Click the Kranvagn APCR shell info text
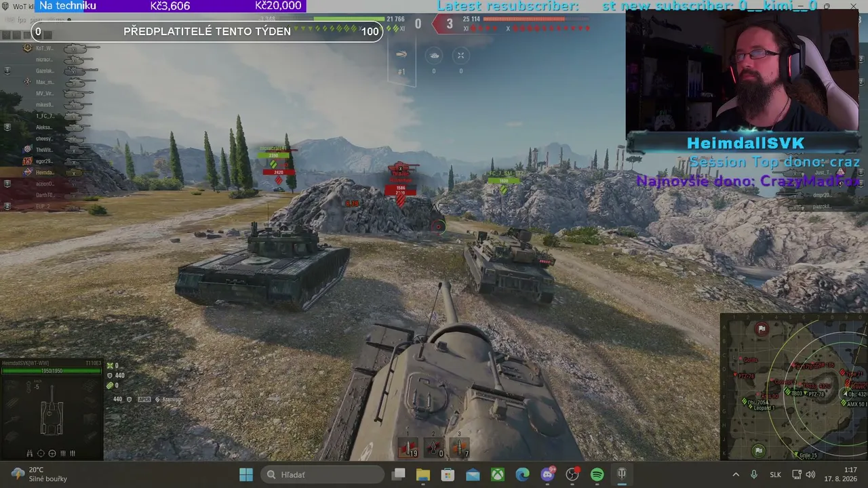The image size is (868, 488). (149, 399)
